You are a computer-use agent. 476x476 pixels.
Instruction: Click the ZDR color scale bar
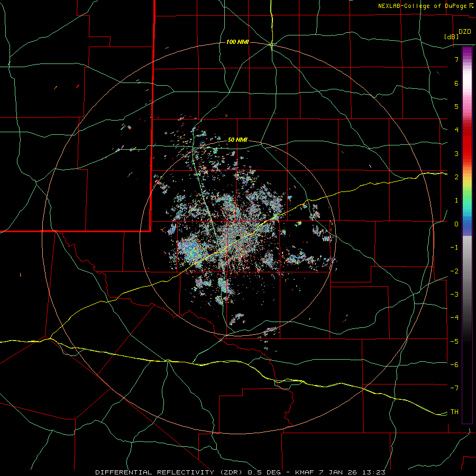tap(467, 235)
